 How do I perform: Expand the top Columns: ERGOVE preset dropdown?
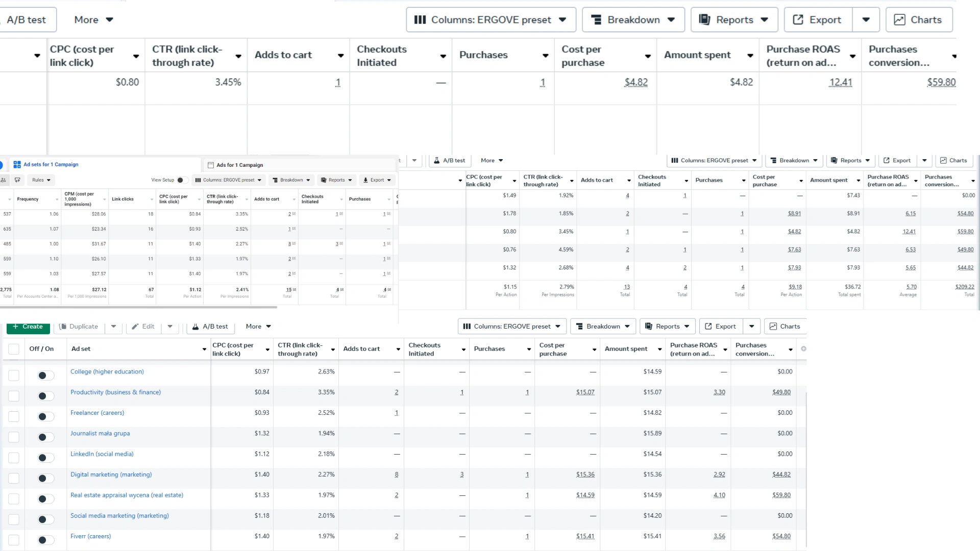(491, 20)
